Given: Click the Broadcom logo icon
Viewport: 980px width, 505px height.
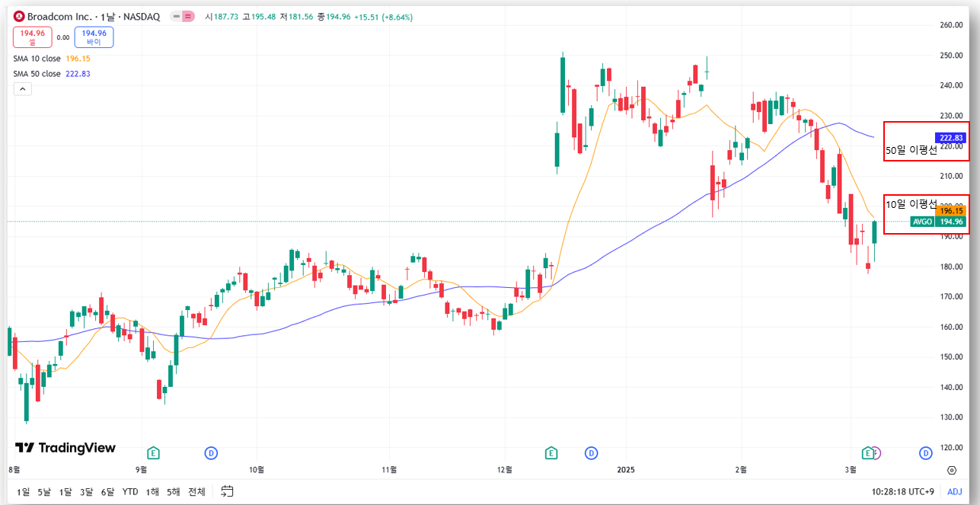Looking at the screenshot, I should [x=19, y=16].
